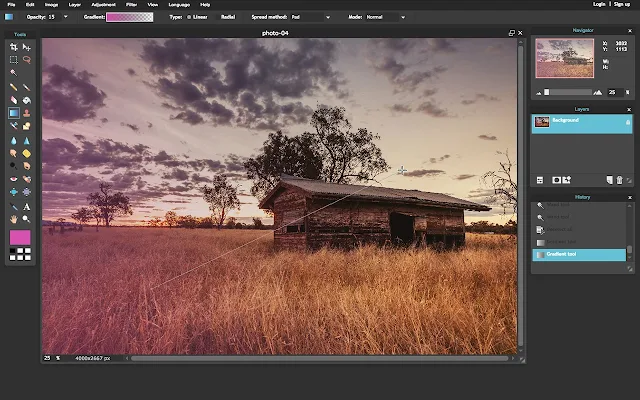Select the Marquee selection tool
Image resolution: width=640 pixels, height=400 pixels.
click(13, 60)
